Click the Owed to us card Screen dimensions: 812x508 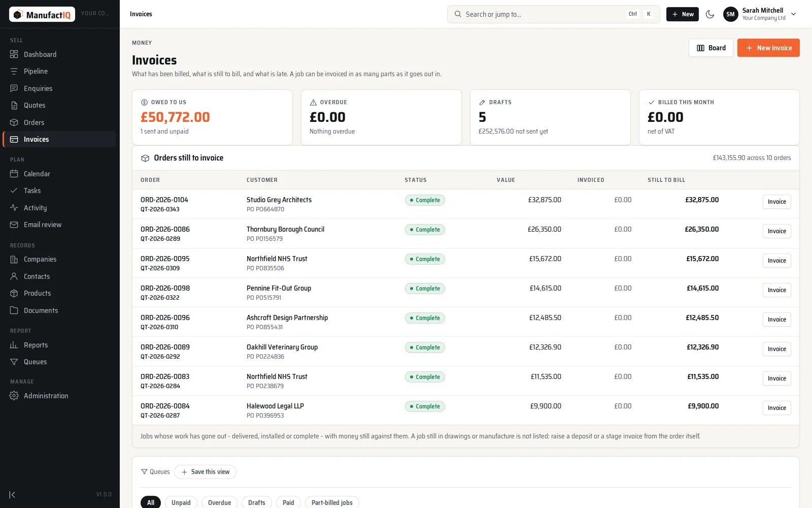point(212,117)
